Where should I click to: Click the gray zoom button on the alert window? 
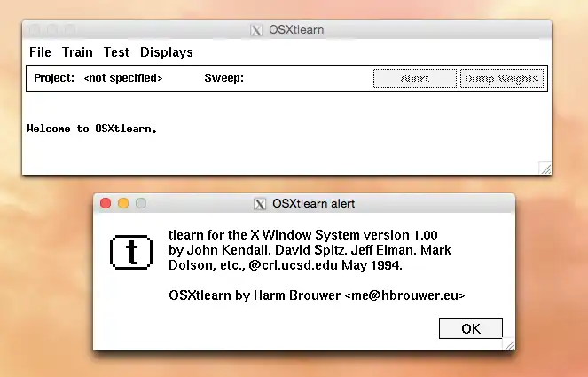click(140, 203)
